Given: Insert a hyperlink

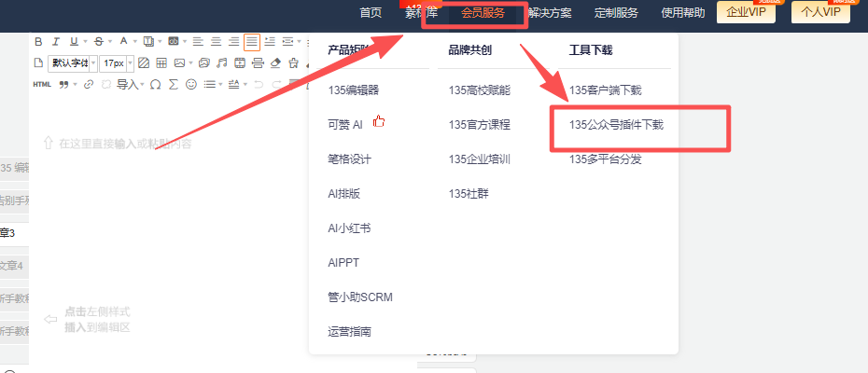Looking at the screenshot, I should (x=89, y=84).
